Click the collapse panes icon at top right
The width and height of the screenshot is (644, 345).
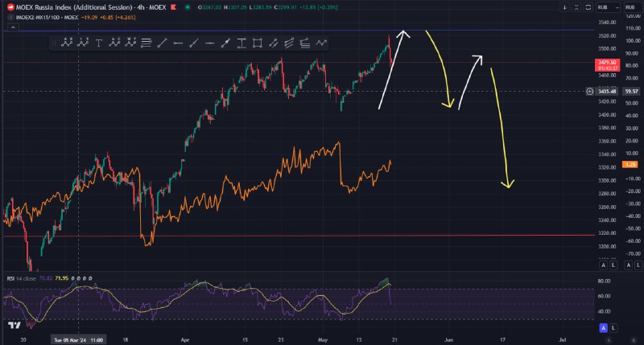pyautogui.click(x=576, y=7)
